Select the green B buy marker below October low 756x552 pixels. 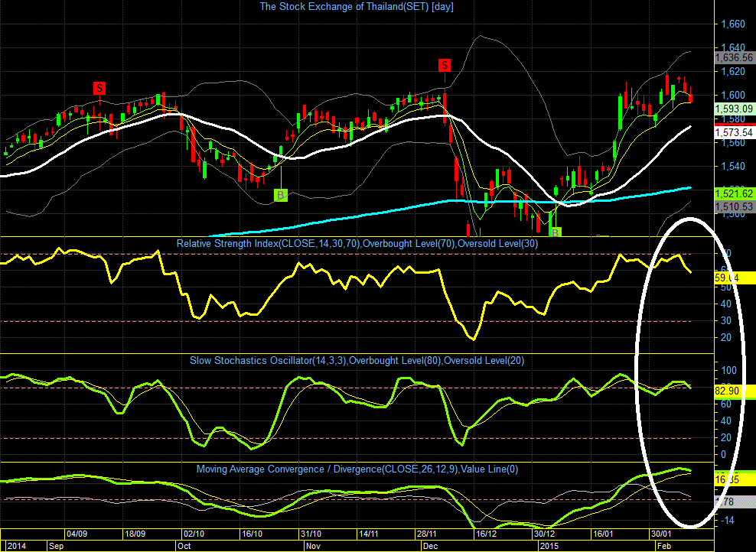coord(281,195)
